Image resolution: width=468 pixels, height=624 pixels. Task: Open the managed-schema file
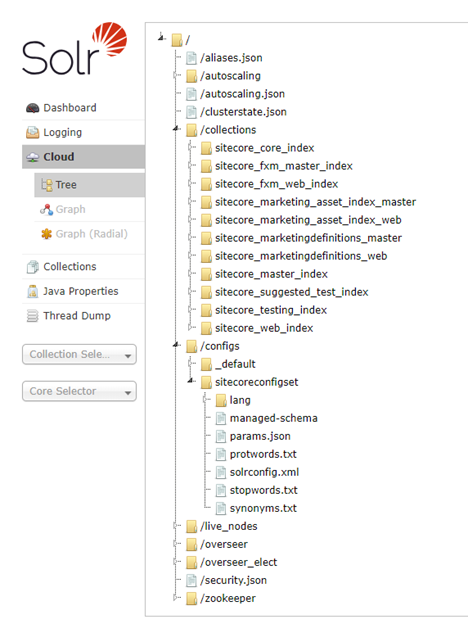pos(274,418)
